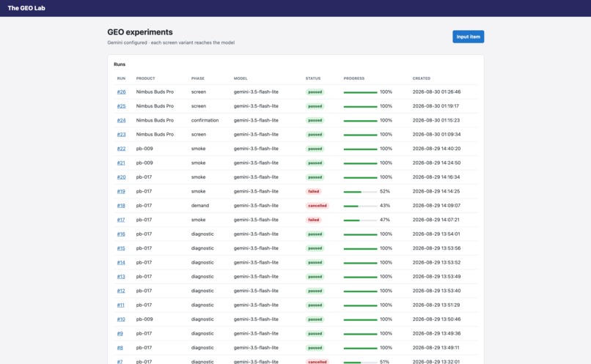Click the PROGRESS column header

[354, 78]
